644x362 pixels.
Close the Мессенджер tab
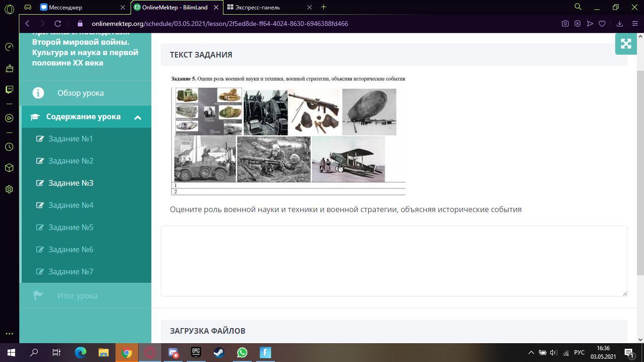(123, 7)
